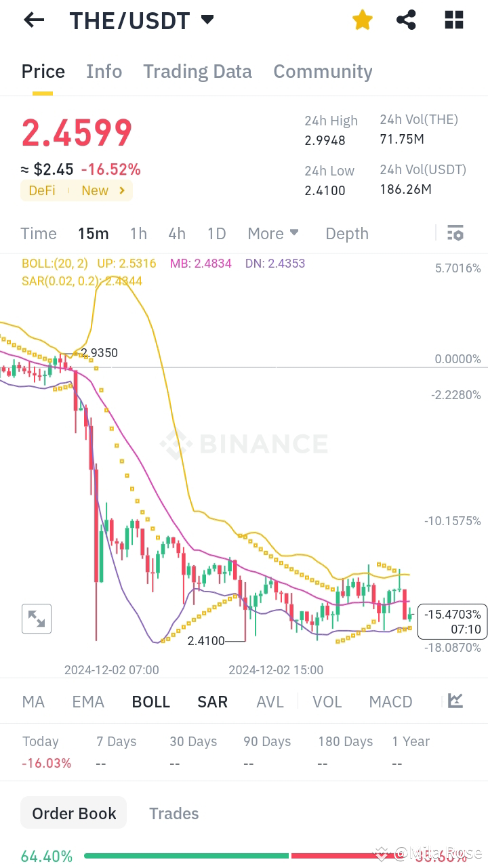Image resolution: width=488 pixels, height=868 pixels.
Task: Open the chart settings icon
Action: click(x=455, y=233)
